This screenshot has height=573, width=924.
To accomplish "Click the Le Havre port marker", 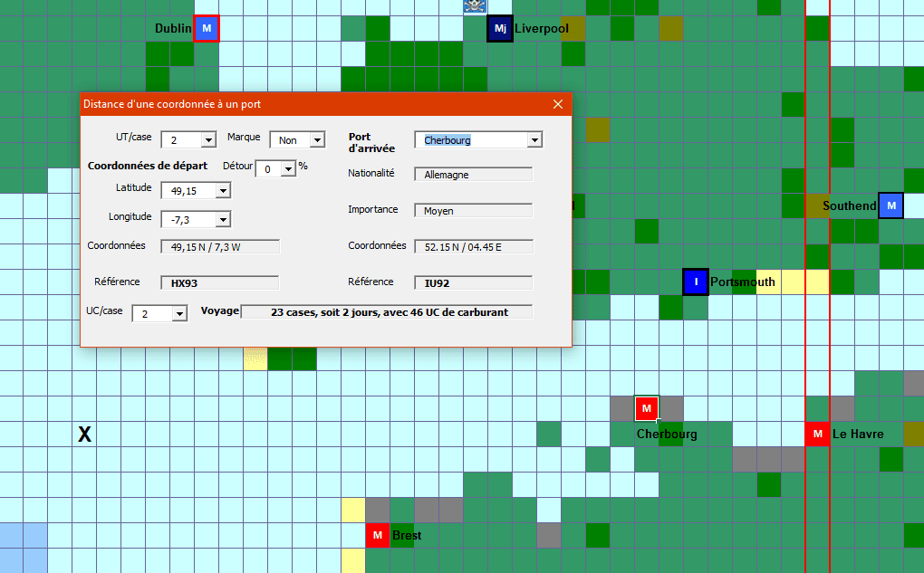I will (x=818, y=435).
